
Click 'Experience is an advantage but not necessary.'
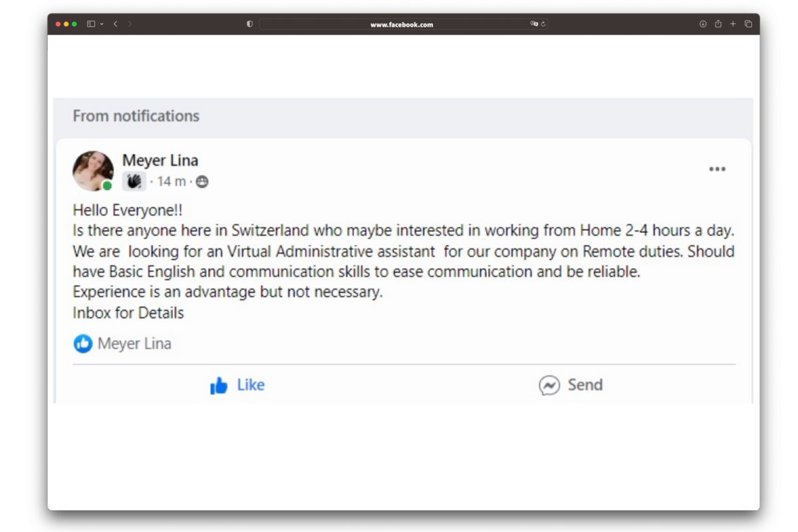[227, 292]
